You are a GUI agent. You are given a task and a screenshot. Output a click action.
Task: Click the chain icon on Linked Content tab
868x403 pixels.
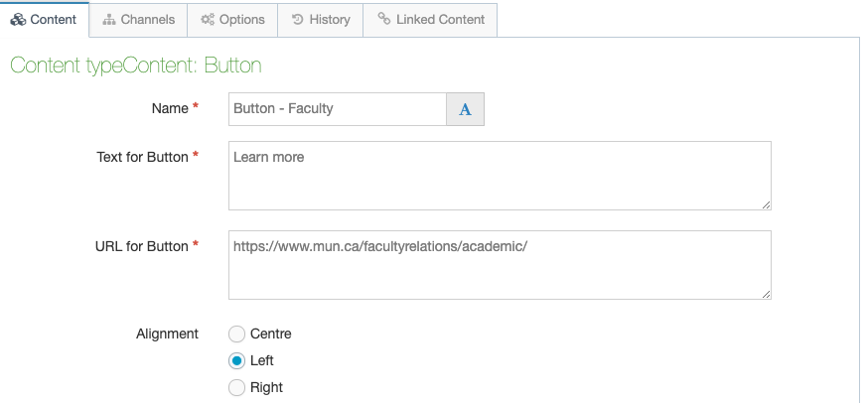(384, 20)
